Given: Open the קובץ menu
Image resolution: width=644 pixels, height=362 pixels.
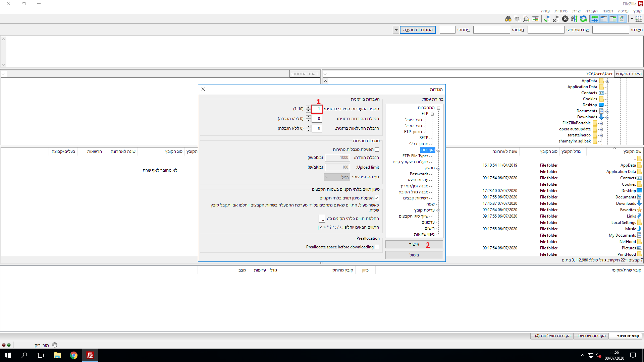Looking at the screenshot, I should [637, 11].
